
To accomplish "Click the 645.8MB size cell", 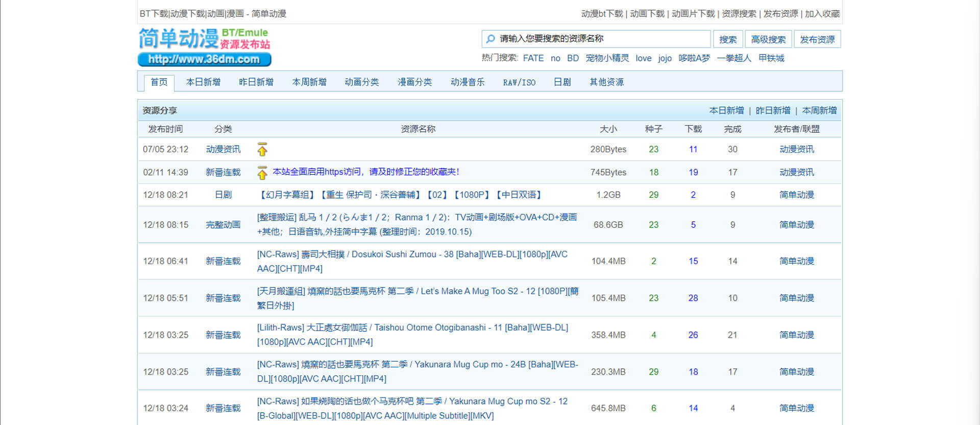I will (x=608, y=408).
